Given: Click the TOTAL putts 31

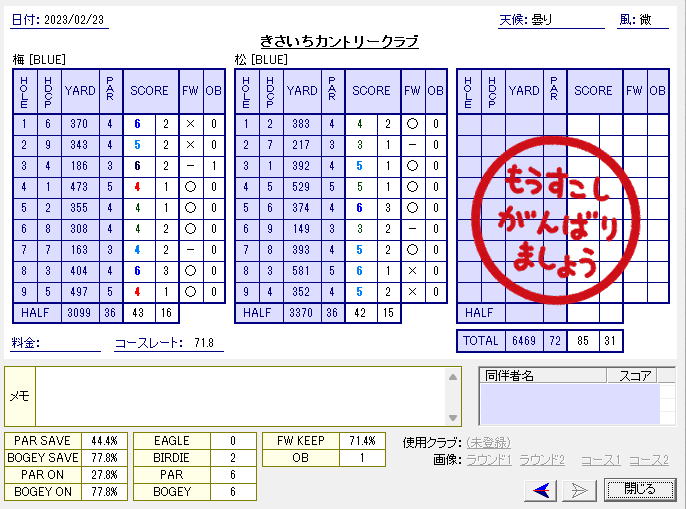Looking at the screenshot, I should (610, 341).
